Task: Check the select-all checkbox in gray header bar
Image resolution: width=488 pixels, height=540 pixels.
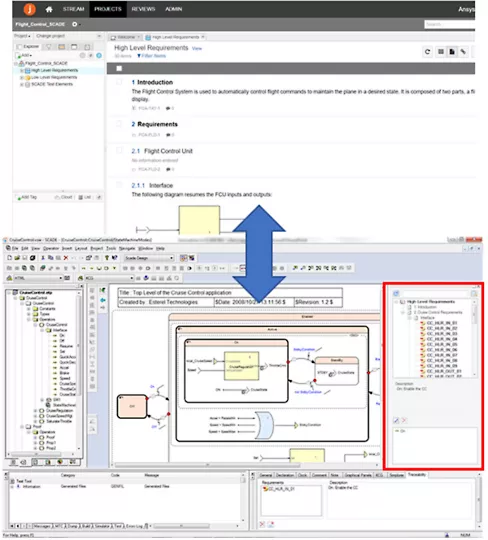Action: (119, 69)
